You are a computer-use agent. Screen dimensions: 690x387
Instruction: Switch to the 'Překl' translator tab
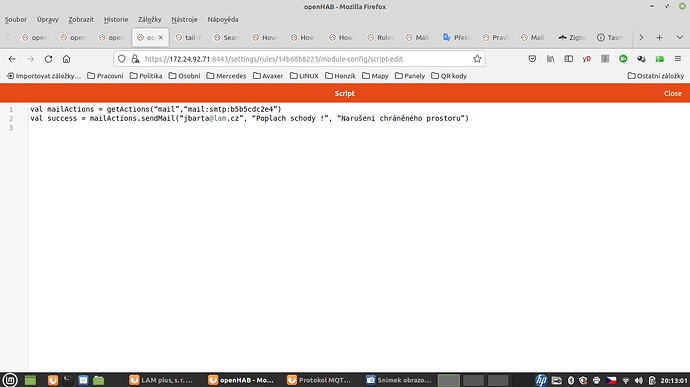coord(457,37)
